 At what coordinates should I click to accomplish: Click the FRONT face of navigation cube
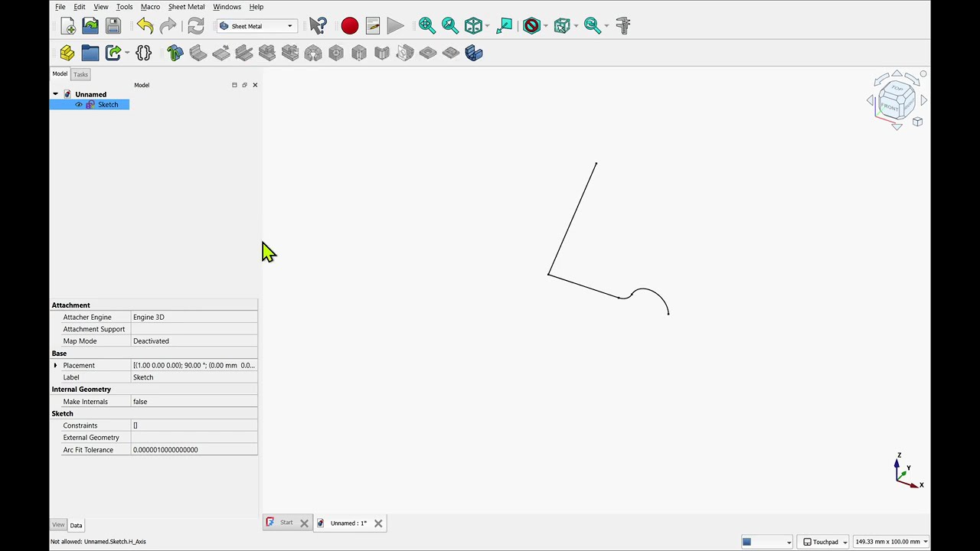point(890,106)
